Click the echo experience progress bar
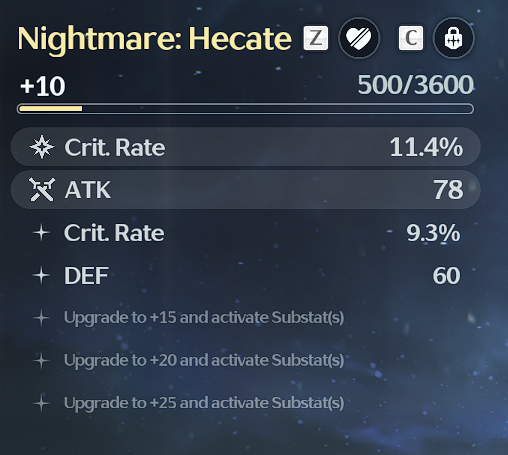 pyautogui.click(x=245, y=109)
